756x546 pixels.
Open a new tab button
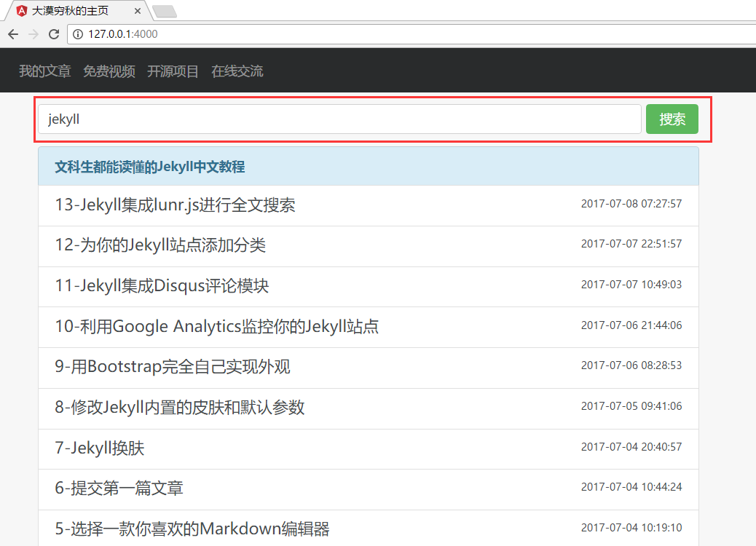(165, 11)
